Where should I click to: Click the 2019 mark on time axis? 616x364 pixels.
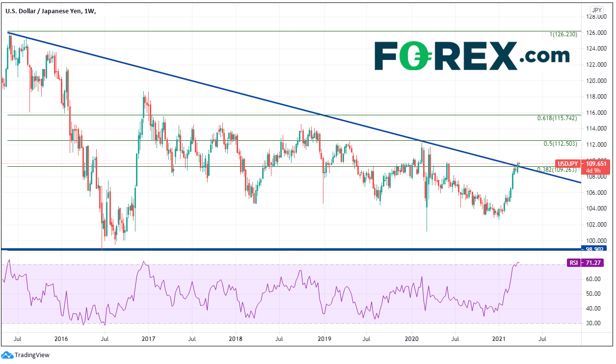coord(323,338)
